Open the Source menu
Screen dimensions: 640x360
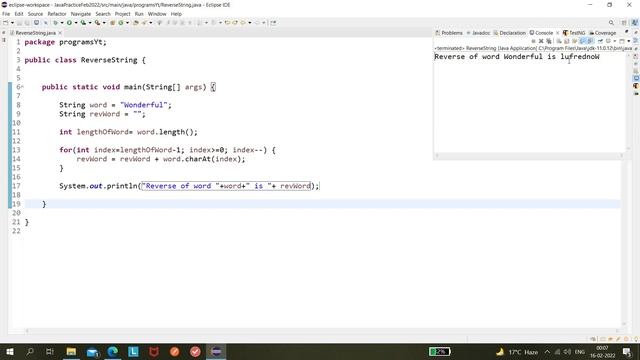(x=35, y=14)
